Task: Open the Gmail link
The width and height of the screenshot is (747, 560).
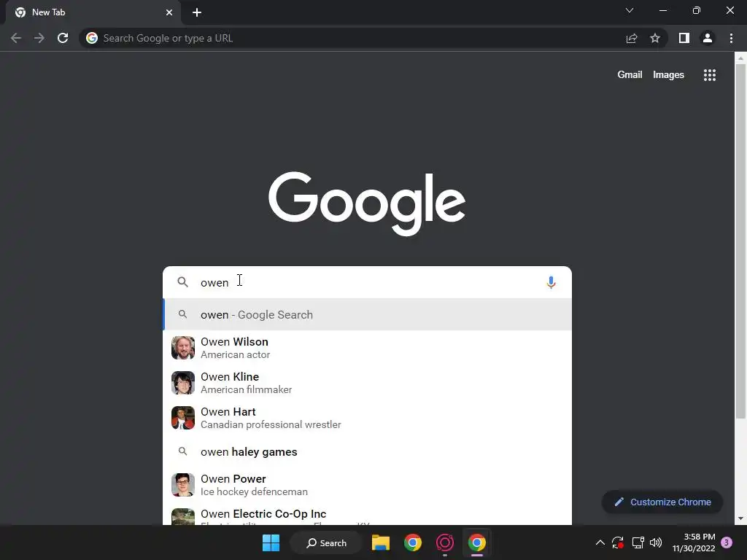Action: (x=630, y=75)
